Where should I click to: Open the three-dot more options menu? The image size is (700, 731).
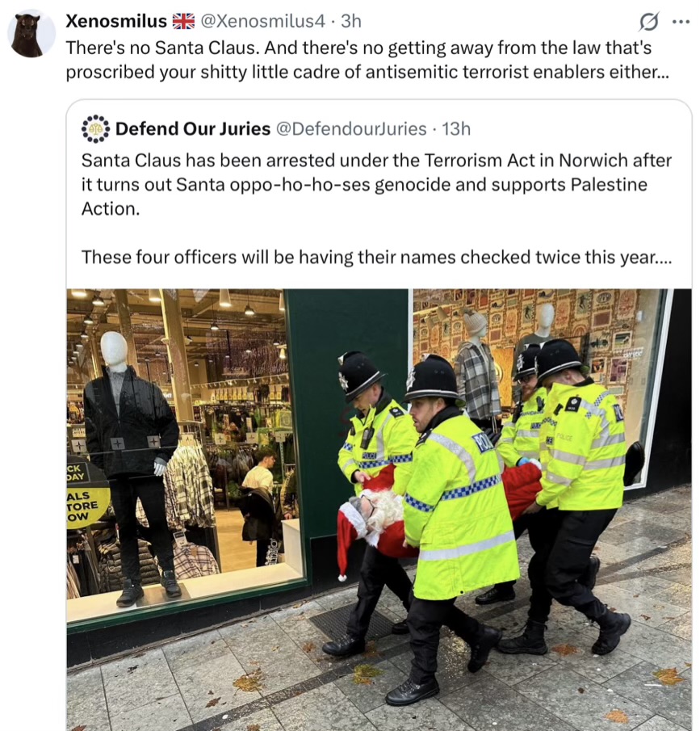coord(681,22)
